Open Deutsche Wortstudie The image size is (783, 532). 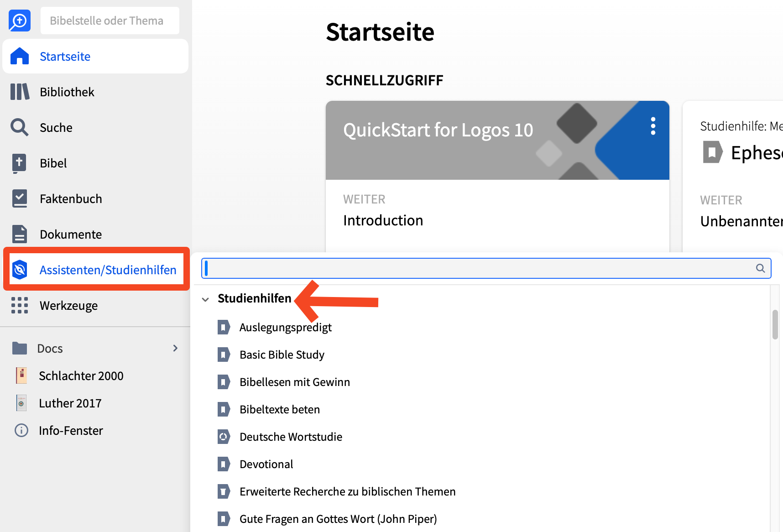[291, 437]
